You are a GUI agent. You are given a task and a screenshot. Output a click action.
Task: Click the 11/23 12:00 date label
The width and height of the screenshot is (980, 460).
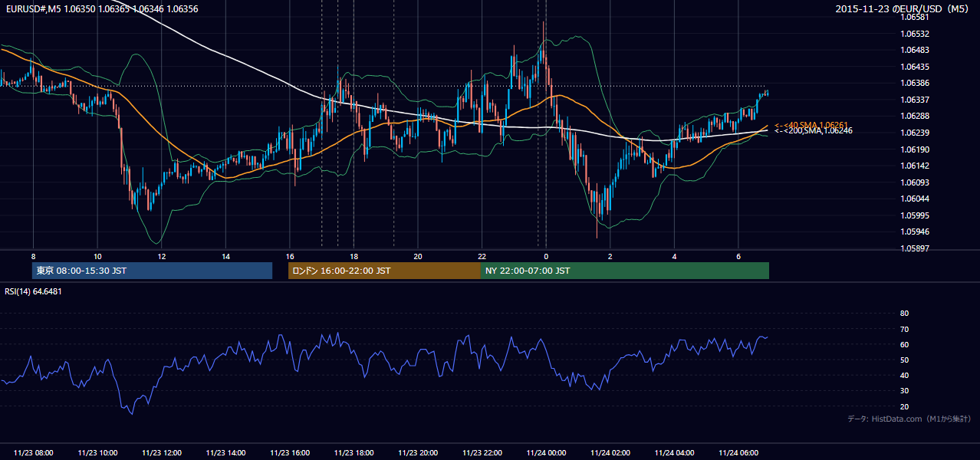[162, 452]
